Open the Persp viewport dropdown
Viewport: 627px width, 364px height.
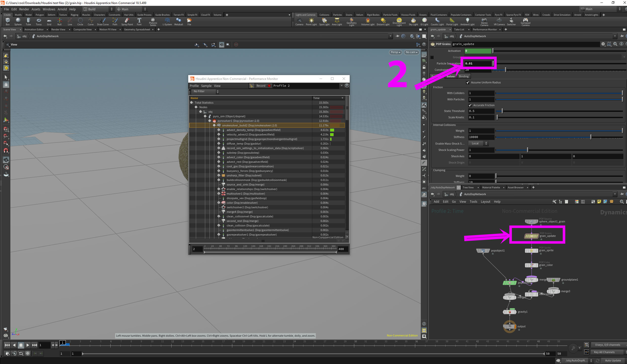(x=395, y=52)
